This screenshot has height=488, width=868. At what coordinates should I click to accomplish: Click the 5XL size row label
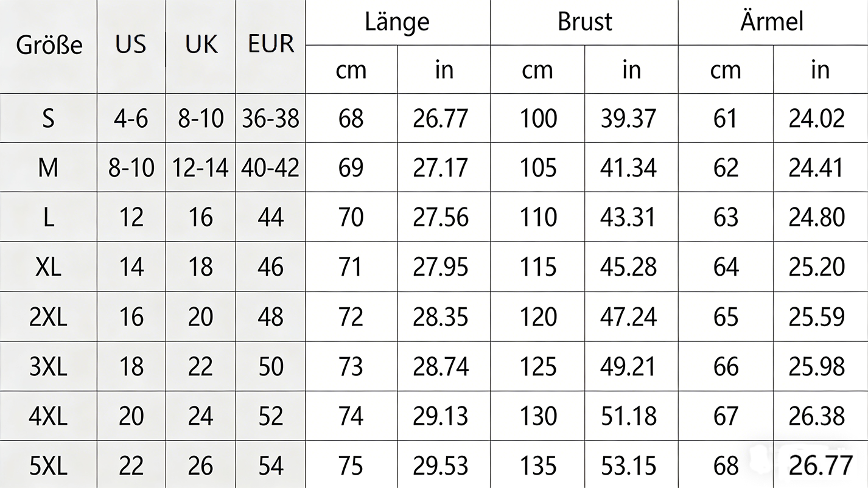[49, 466]
